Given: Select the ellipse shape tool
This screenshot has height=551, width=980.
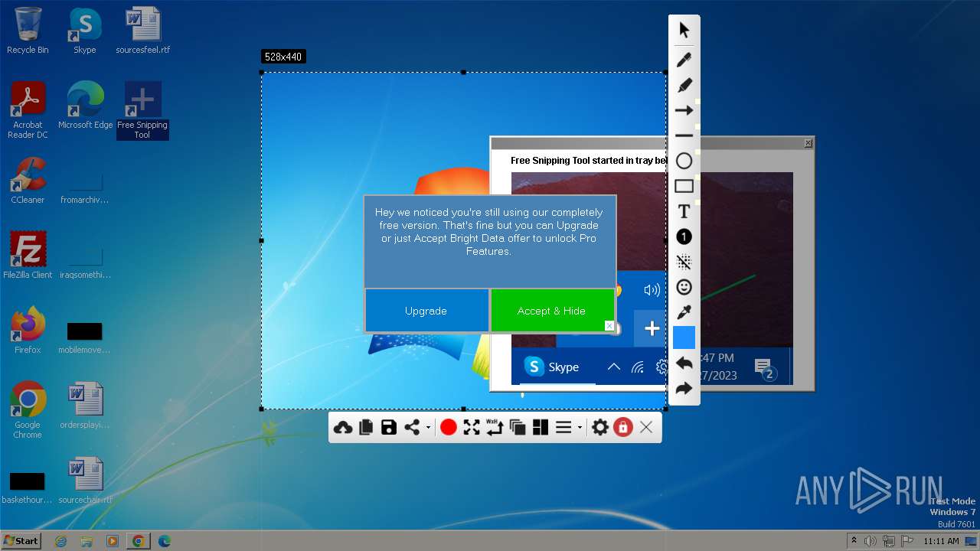Looking at the screenshot, I should tap(684, 161).
